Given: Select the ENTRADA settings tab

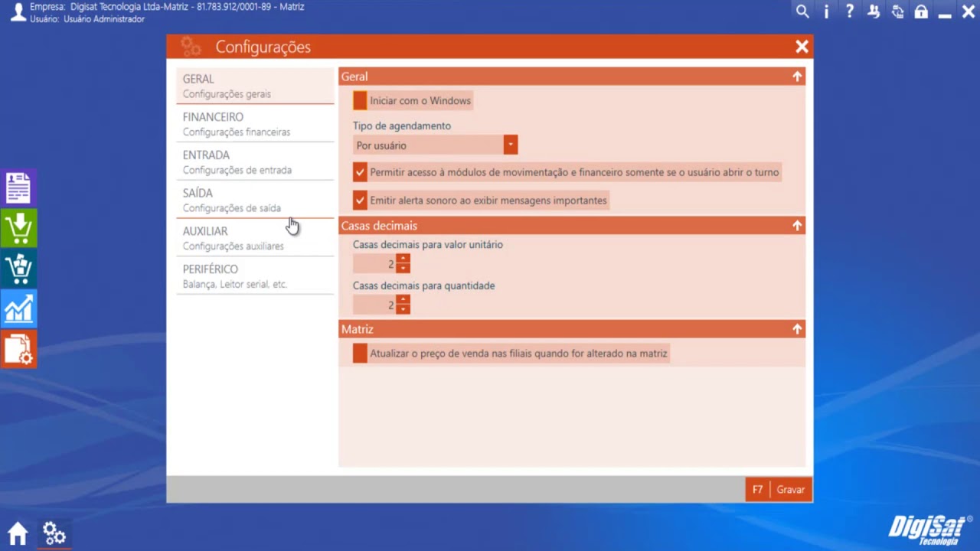Looking at the screenshot, I should [x=255, y=162].
